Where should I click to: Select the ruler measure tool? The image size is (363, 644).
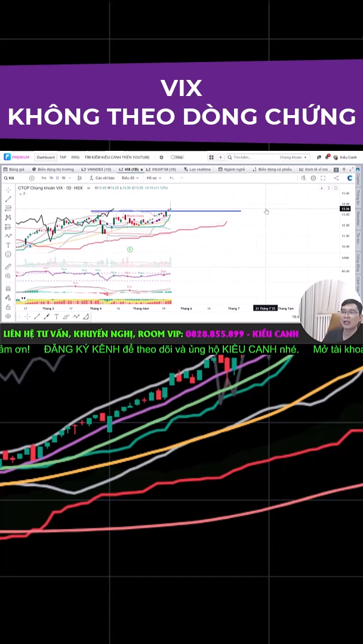tap(8, 267)
